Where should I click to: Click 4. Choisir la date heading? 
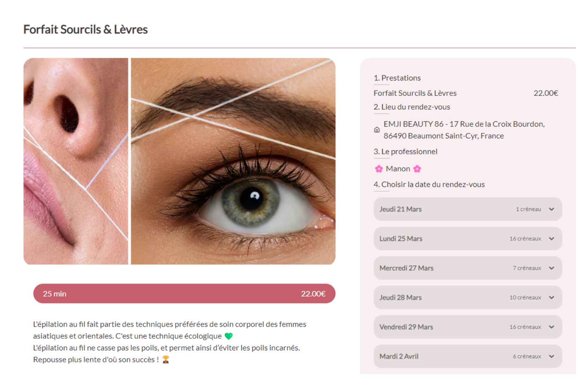click(x=429, y=185)
